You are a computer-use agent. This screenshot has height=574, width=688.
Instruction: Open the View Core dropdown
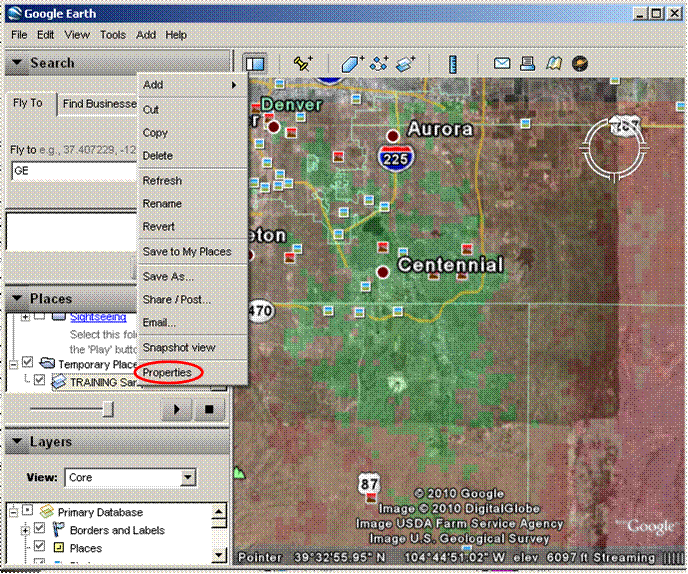click(x=188, y=477)
